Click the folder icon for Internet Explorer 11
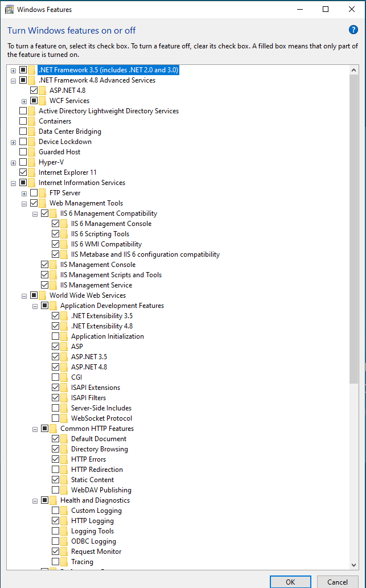This screenshot has height=588, width=366. tap(32, 172)
